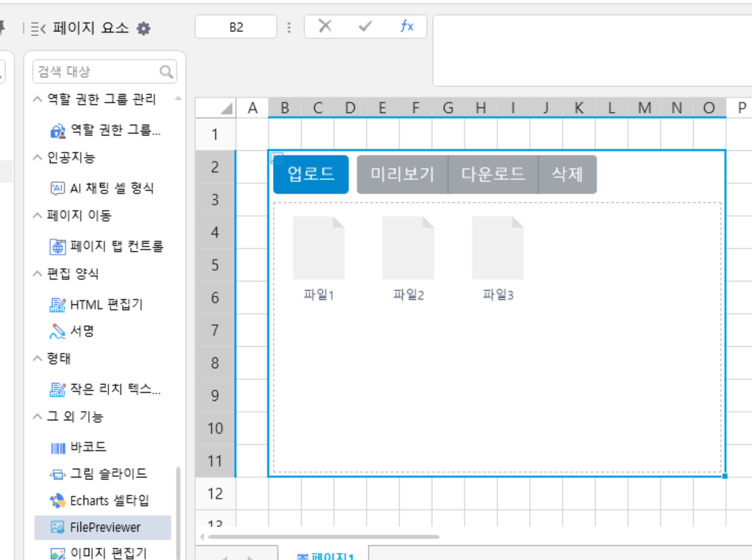The image size is (752, 560).
Task: Open the fx function insert button
Action: click(x=407, y=26)
